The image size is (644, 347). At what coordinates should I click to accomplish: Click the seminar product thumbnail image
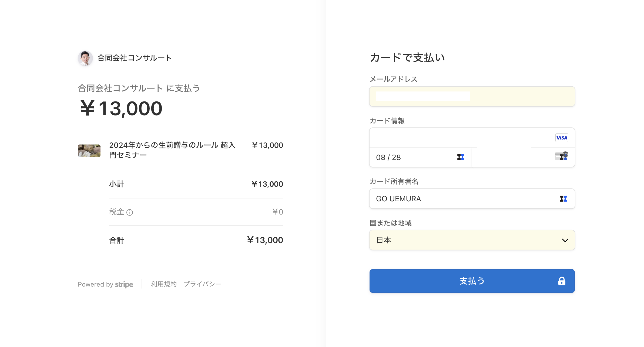(89, 151)
